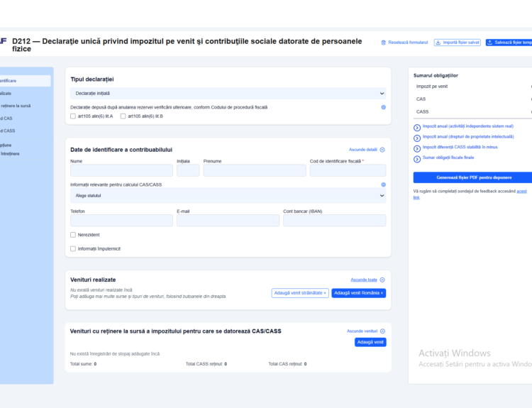This screenshot has width=532, height=408.
Task: Click the CAS summary row in Sumarul obligațiilor
Action: point(472,99)
